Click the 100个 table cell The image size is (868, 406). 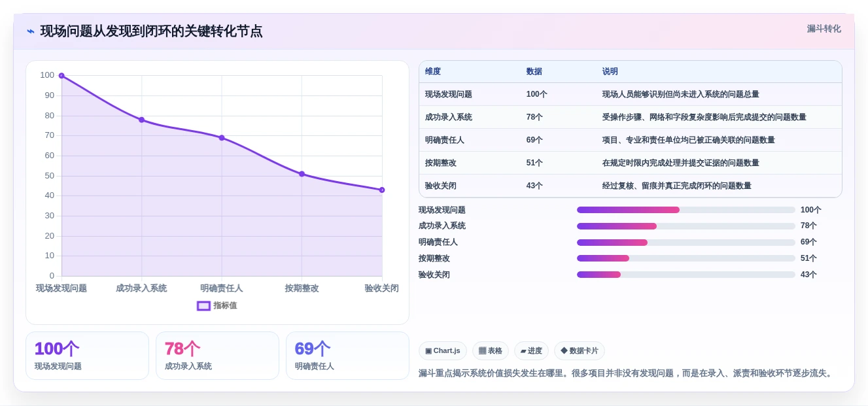tap(537, 94)
